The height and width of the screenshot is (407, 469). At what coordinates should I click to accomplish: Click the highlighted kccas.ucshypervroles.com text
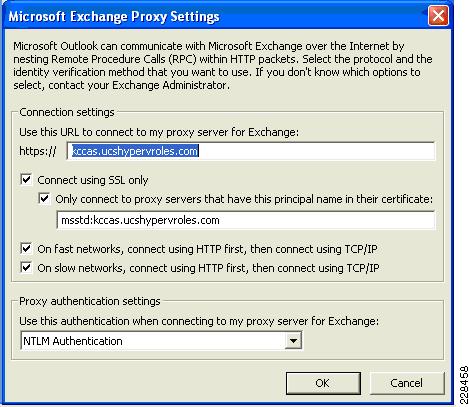[135, 151]
